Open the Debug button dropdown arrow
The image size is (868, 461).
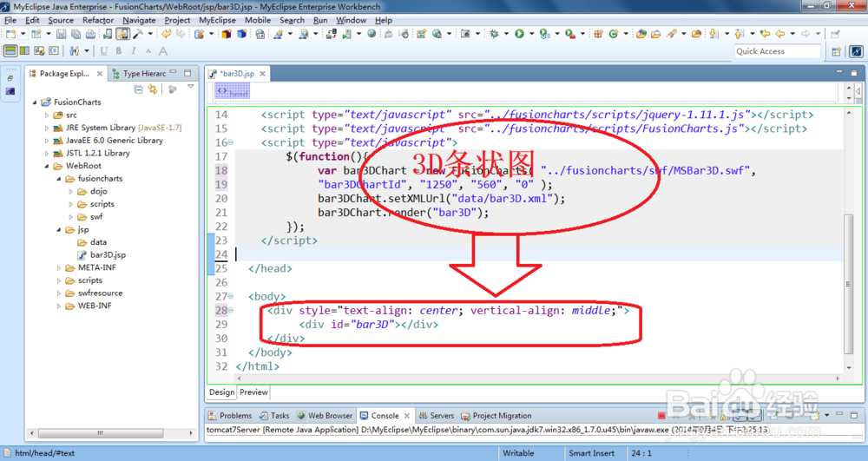(505, 35)
